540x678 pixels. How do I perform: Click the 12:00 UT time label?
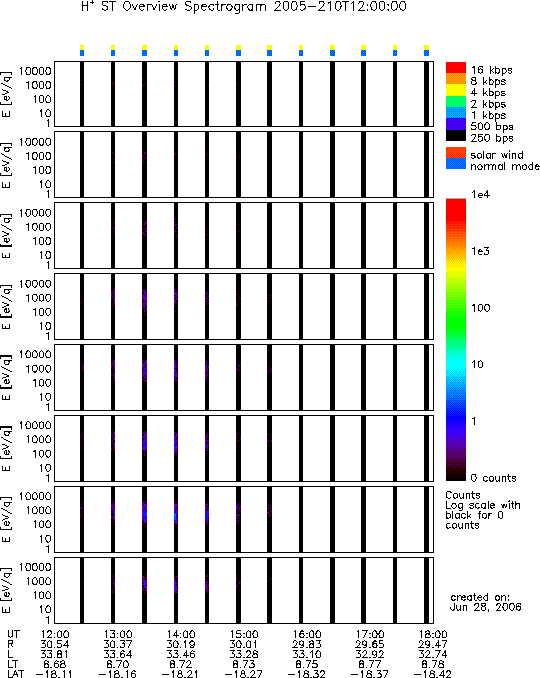[x=54, y=634]
